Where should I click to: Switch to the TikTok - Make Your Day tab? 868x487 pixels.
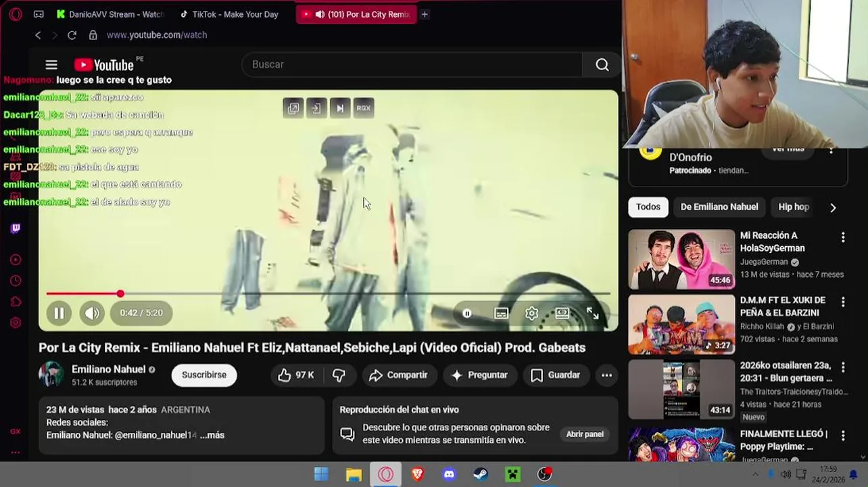point(229,14)
